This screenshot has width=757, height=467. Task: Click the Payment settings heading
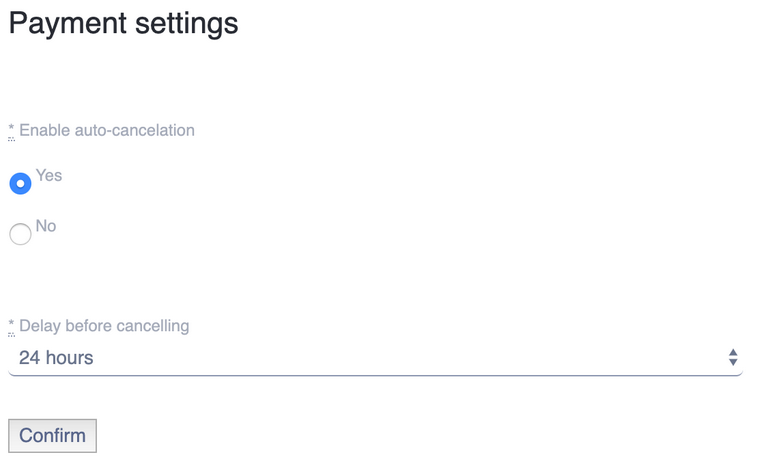point(123,23)
